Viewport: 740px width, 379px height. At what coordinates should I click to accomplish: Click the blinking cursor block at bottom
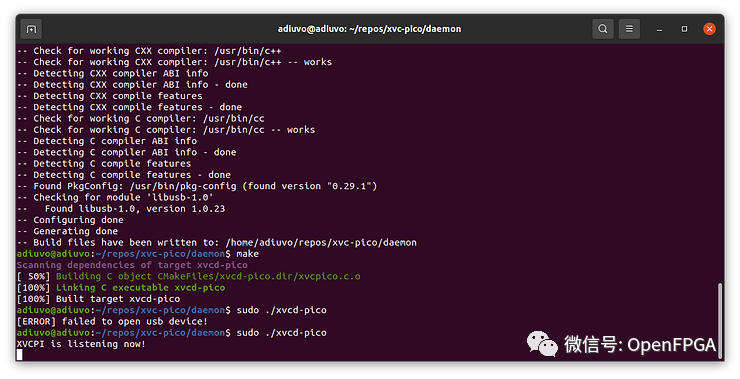point(19,355)
